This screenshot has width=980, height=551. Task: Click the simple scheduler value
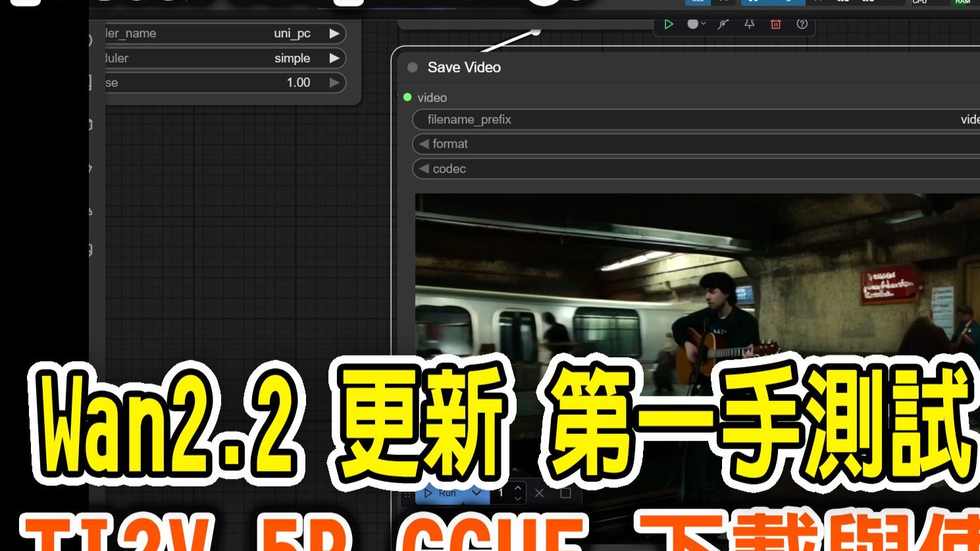[x=292, y=58]
